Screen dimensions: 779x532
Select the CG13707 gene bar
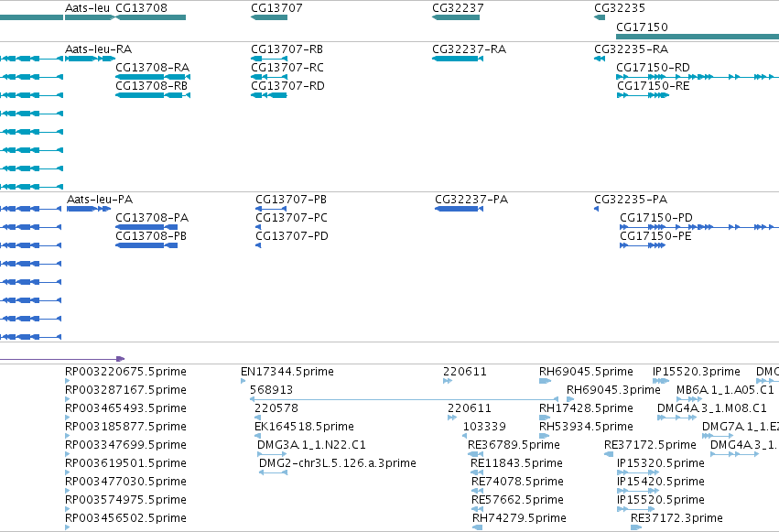tap(269, 17)
